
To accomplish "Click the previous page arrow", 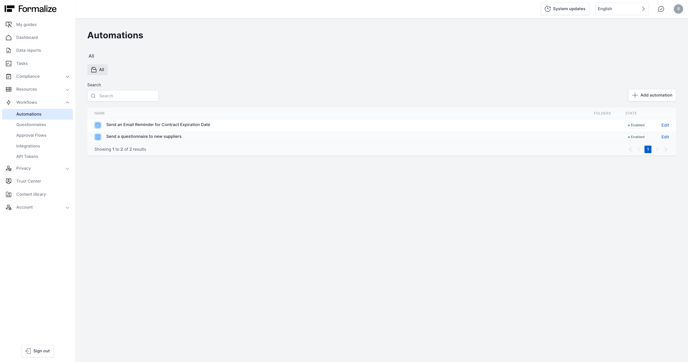I will click(639, 150).
